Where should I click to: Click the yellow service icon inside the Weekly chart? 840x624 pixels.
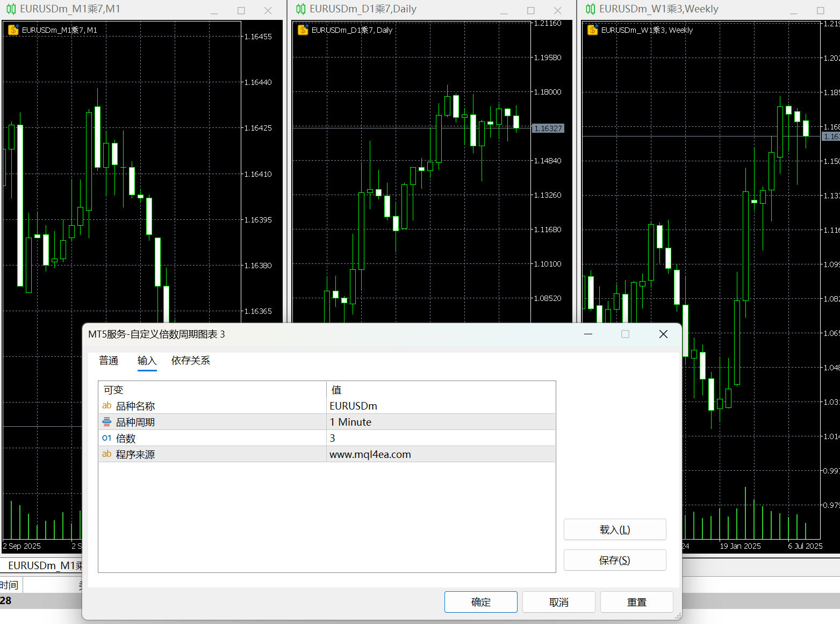593,30
